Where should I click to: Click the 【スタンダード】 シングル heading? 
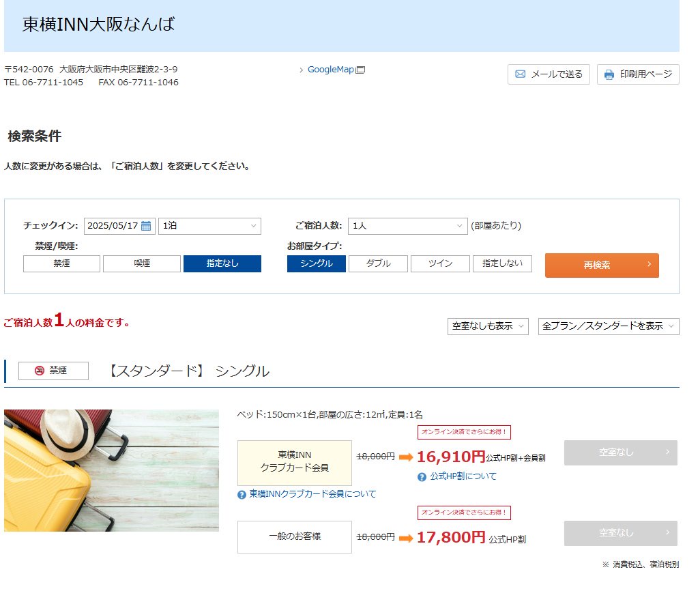[188, 371]
